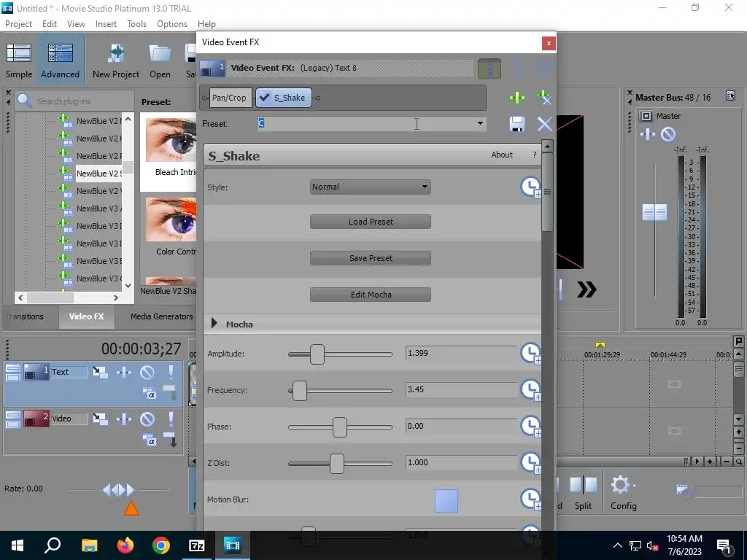Click the Edit Mocha button
This screenshot has height=560, width=747.
click(x=370, y=295)
